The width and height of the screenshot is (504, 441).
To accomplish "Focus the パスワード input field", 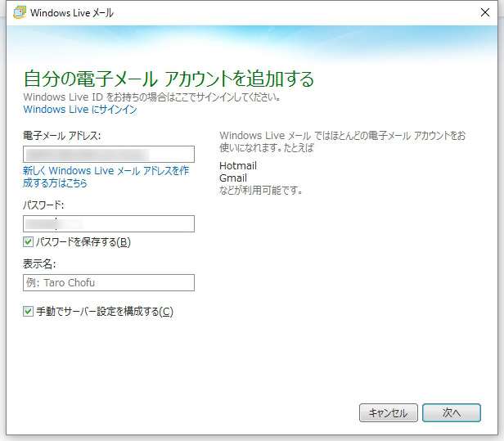I will [109, 223].
